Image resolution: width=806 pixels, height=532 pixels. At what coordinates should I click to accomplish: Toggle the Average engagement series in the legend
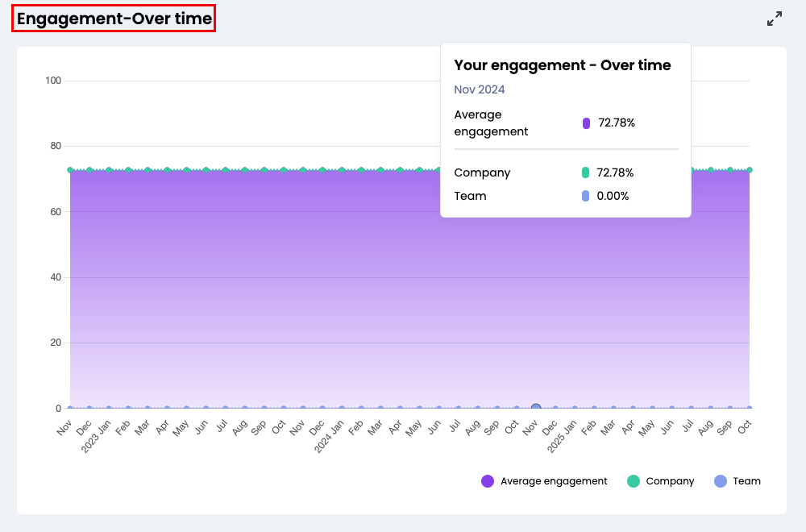(x=553, y=481)
